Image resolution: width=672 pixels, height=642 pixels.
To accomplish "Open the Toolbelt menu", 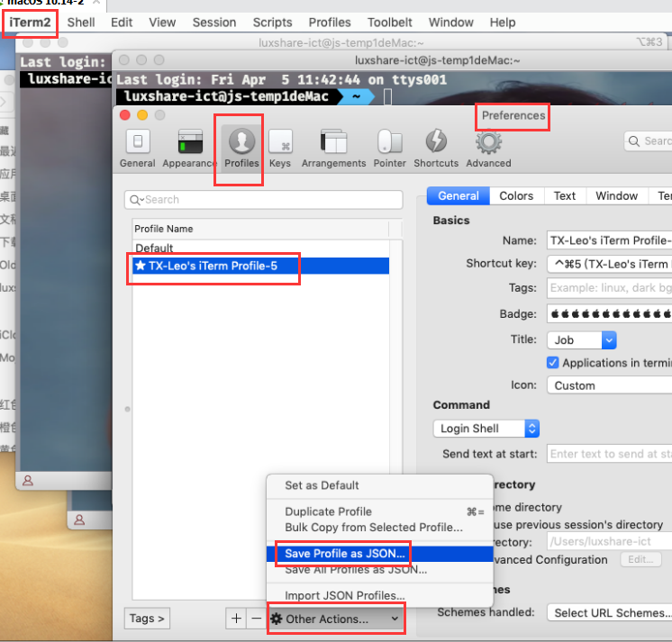I will click(389, 23).
